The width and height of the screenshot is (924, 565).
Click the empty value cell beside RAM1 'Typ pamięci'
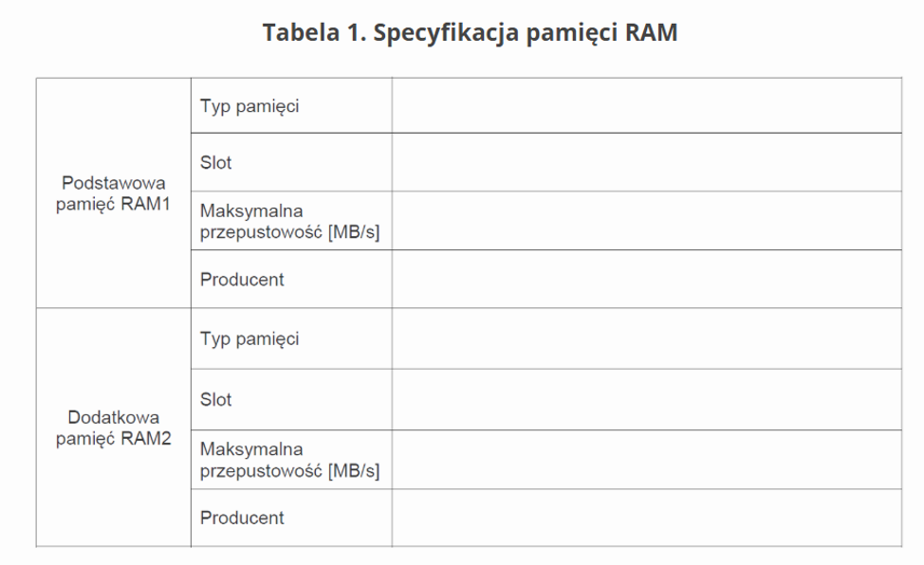tap(646, 106)
